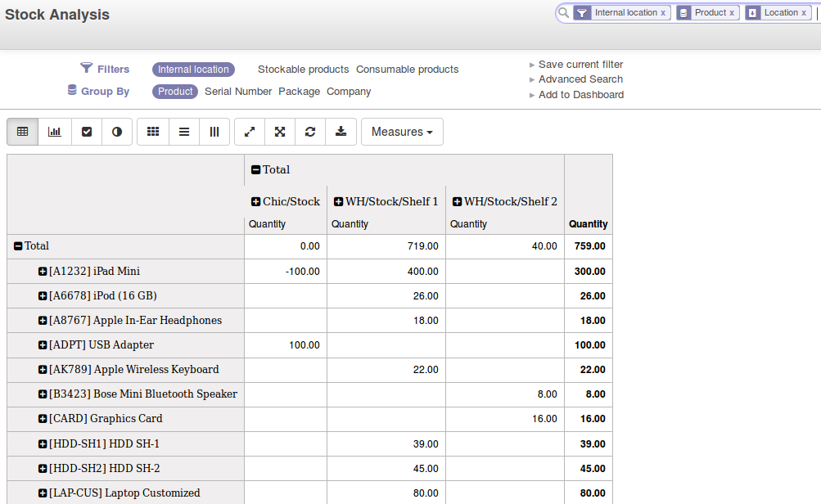
Task: Toggle the Product group-by option
Action: tap(175, 92)
